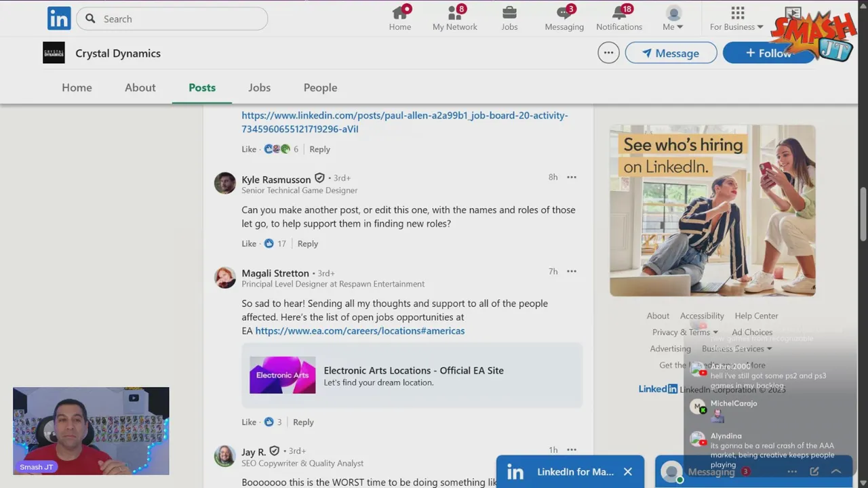868x488 pixels.
Task: Click Jay R.'s verified badge
Action: coord(274,451)
